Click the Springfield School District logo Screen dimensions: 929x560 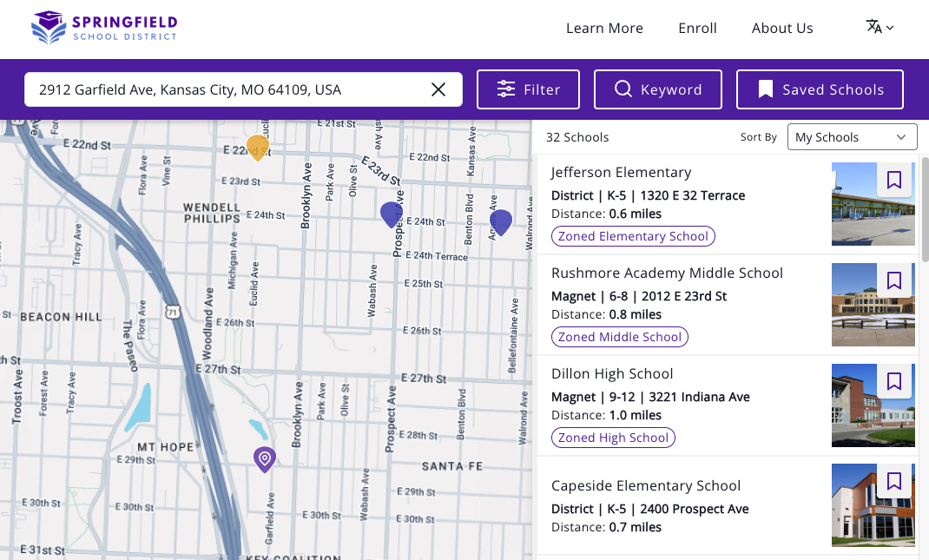(105, 28)
